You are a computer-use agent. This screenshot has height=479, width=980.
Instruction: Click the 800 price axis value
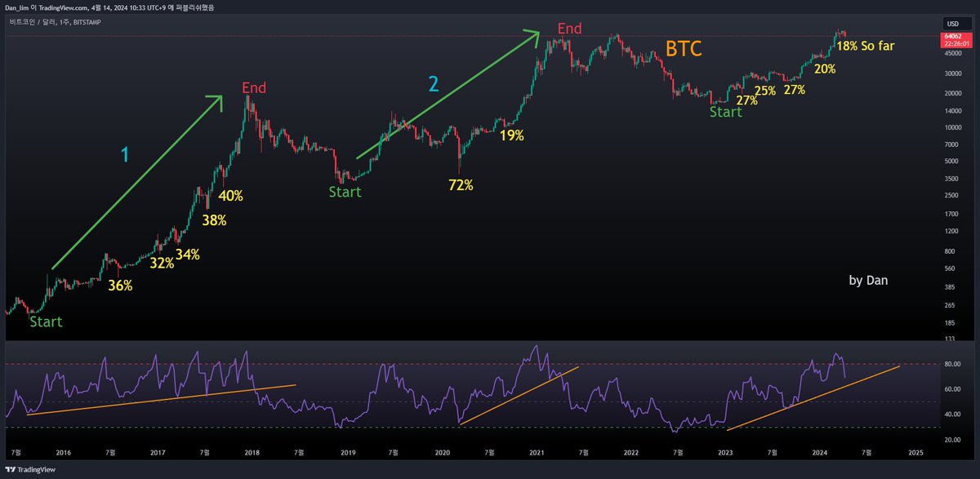[948, 251]
